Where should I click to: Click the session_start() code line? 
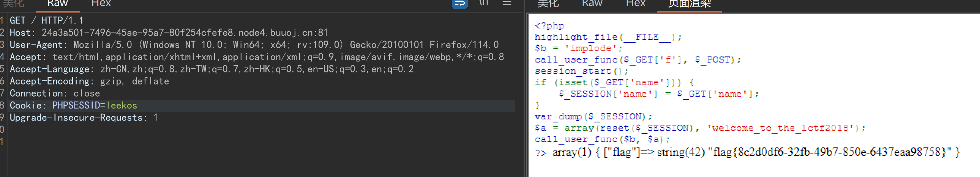[x=581, y=71]
